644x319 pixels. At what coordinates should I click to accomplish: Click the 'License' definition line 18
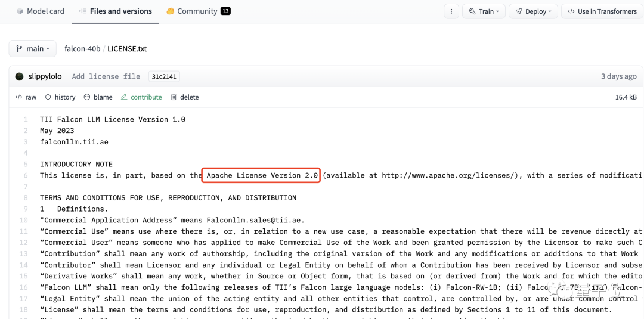326,309
